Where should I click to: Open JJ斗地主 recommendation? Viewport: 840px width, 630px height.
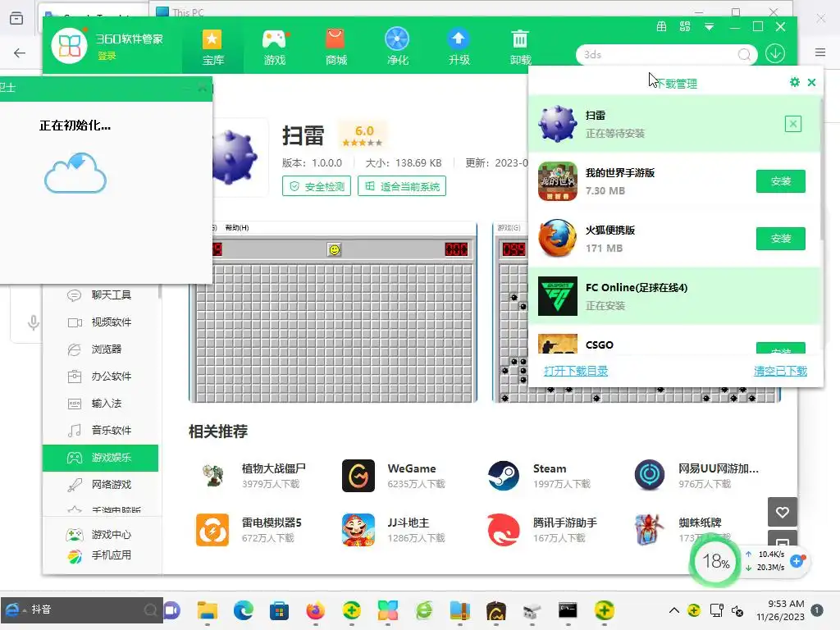[x=394, y=529]
